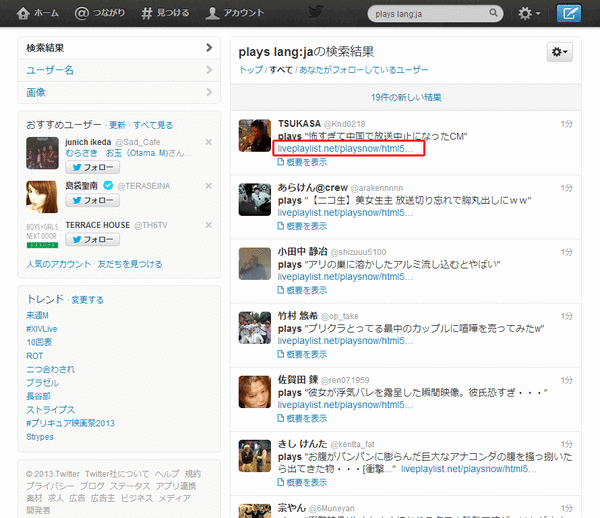The height and width of the screenshot is (518, 600).
Task: Click the Twitter bird logo in top bar
Action: coord(316,12)
